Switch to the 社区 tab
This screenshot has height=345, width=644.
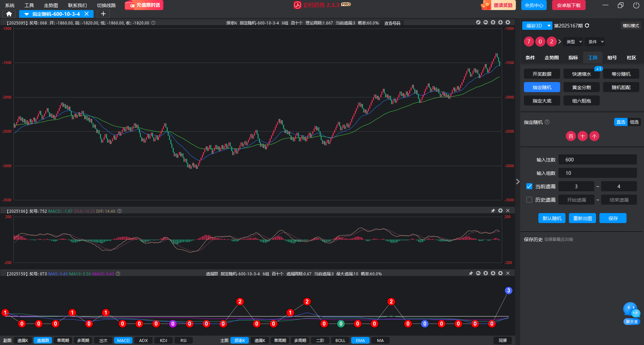(x=632, y=58)
